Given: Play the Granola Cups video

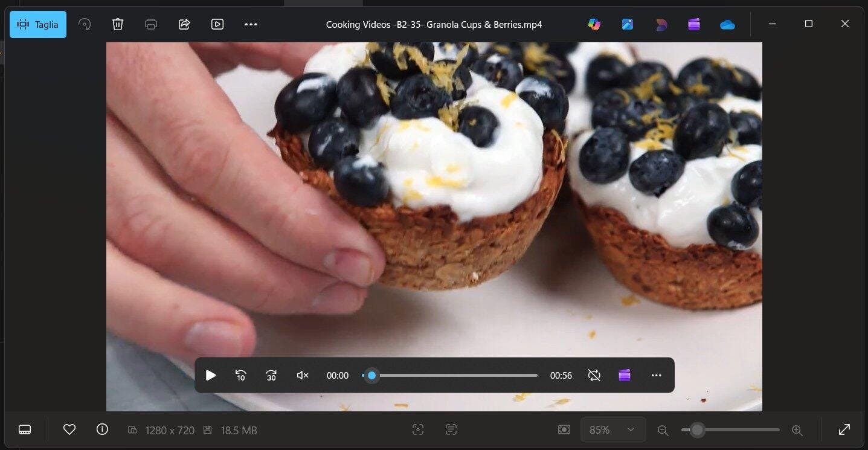Looking at the screenshot, I should [x=211, y=375].
